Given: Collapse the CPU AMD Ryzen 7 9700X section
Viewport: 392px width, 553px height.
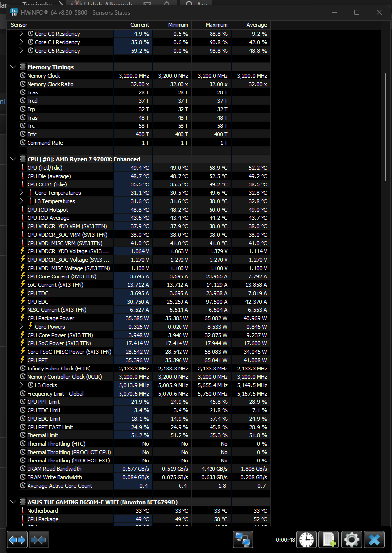Looking at the screenshot, I should pyautogui.click(x=13, y=159).
